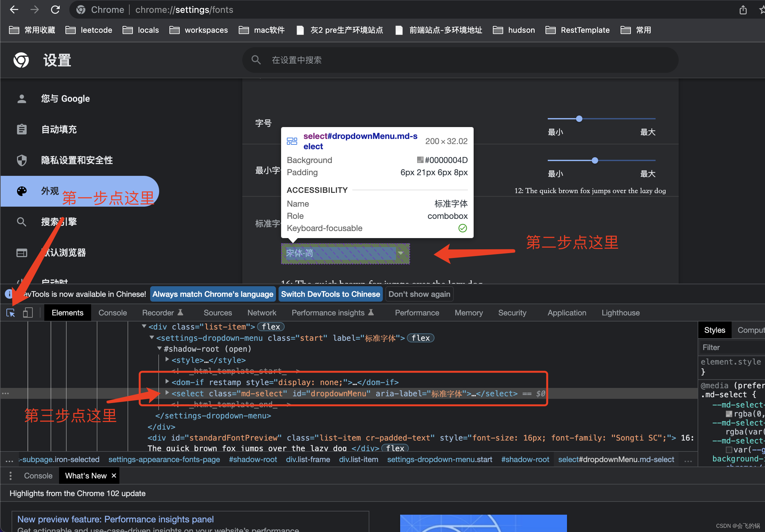765x532 pixels.
Task: Click the Application panel icon
Action: pyautogui.click(x=567, y=313)
